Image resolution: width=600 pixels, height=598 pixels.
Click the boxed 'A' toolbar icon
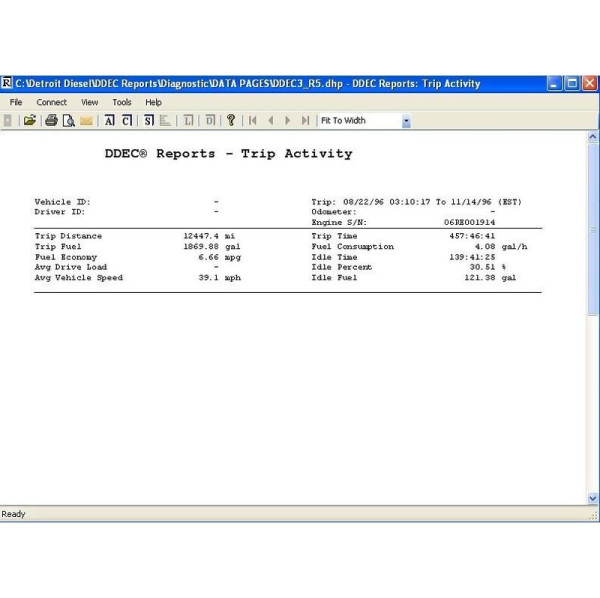point(110,121)
